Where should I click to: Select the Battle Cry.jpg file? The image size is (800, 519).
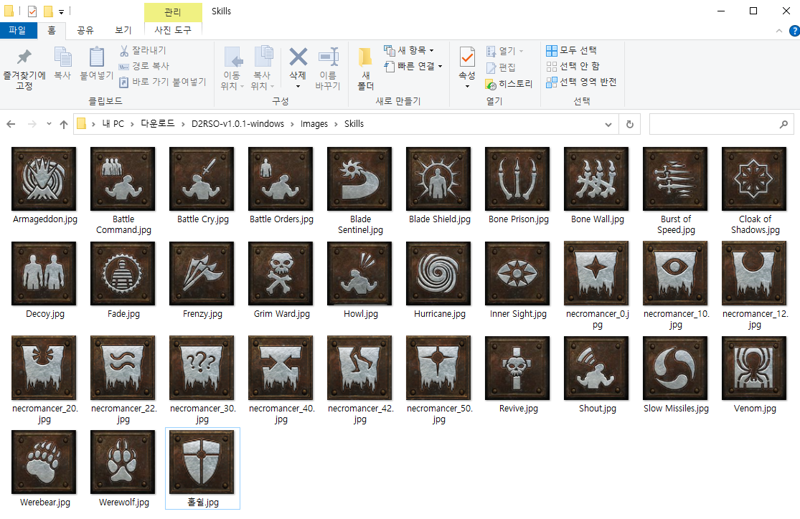(202, 186)
